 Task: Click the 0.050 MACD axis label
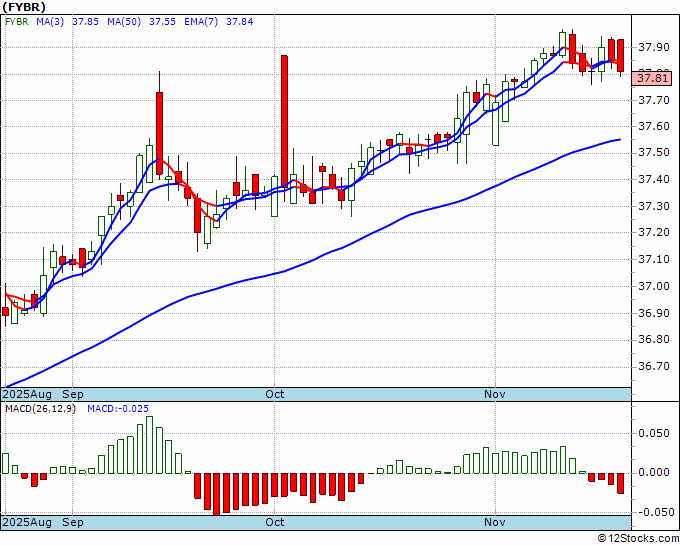pyautogui.click(x=654, y=434)
